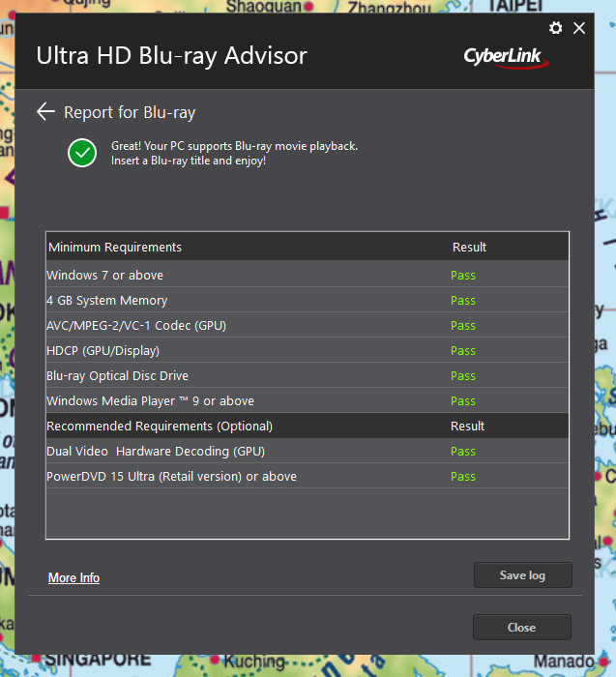The height and width of the screenshot is (677, 616).
Task: Click Pass result for HDCP row
Action: point(463,350)
